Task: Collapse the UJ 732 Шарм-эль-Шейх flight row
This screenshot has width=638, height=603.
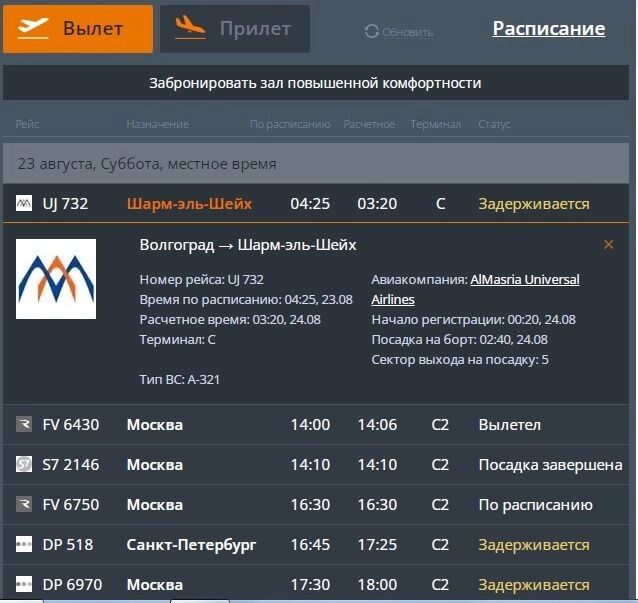Action: 188,204
